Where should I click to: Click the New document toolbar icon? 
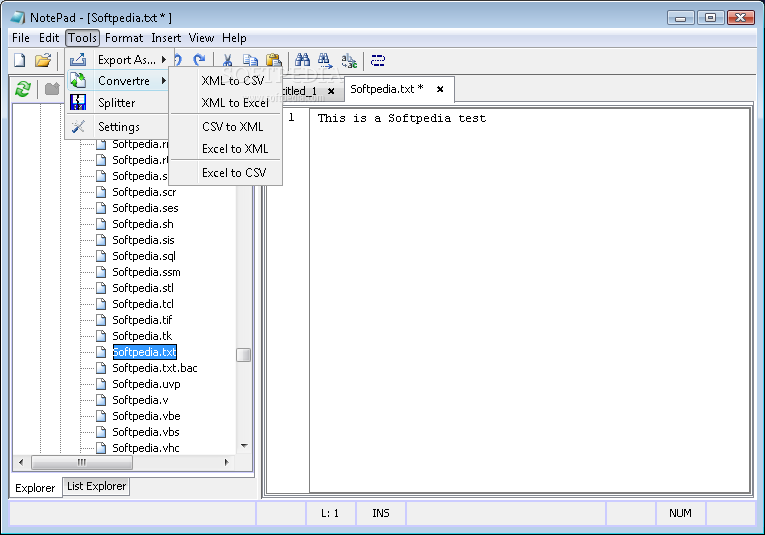(x=20, y=60)
